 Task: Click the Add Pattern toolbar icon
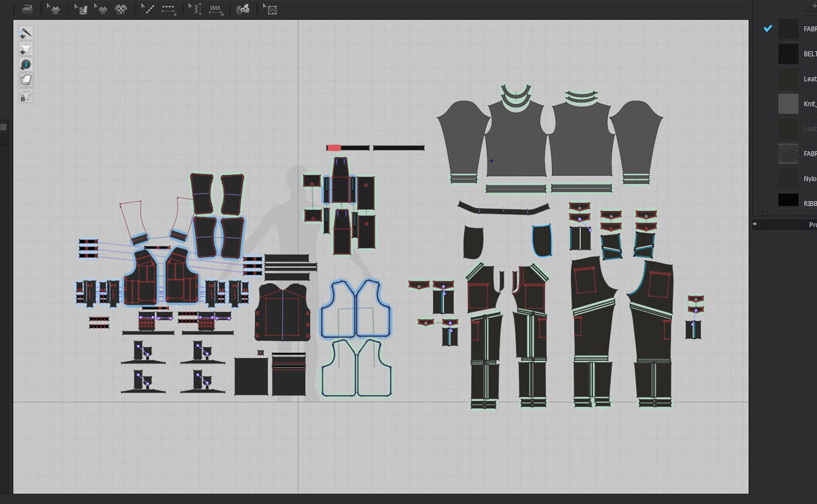[x=244, y=9]
